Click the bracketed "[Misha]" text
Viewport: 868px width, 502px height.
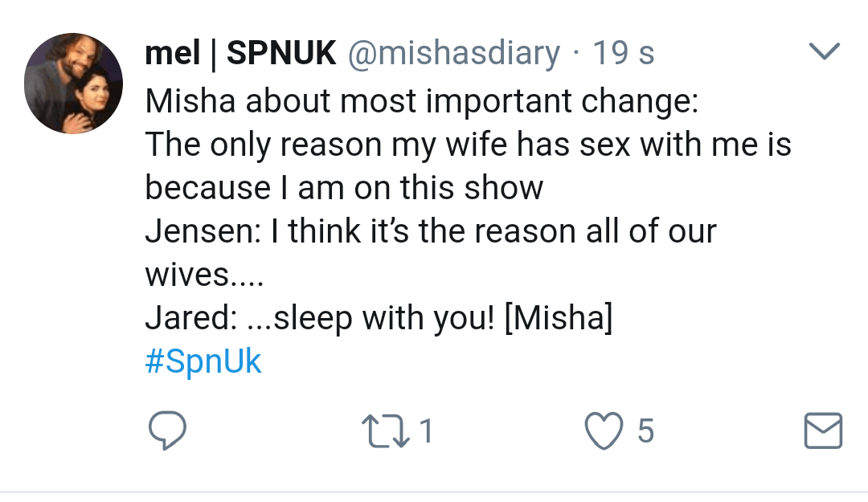click(x=558, y=318)
